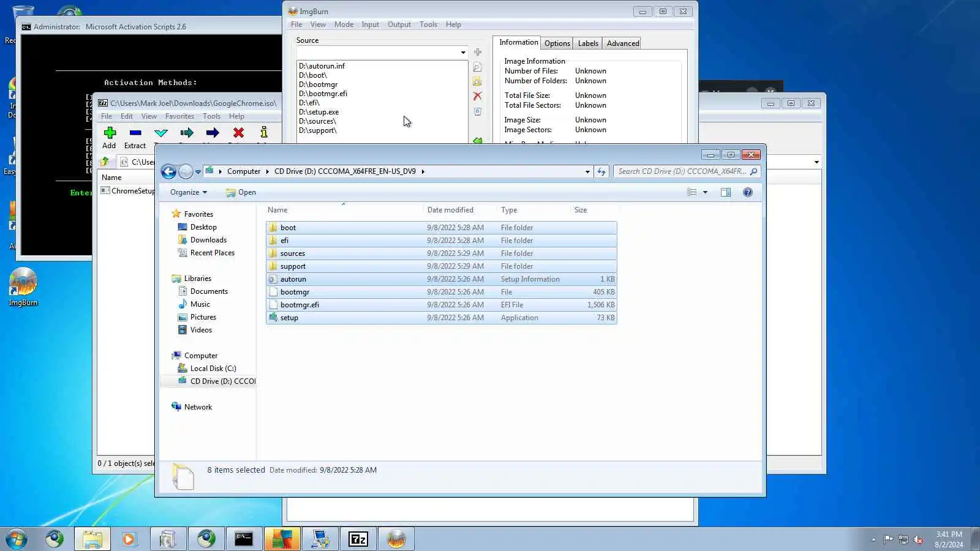Select the Documents library in the sidebar
The image size is (980, 551).
click(x=209, y=291)
